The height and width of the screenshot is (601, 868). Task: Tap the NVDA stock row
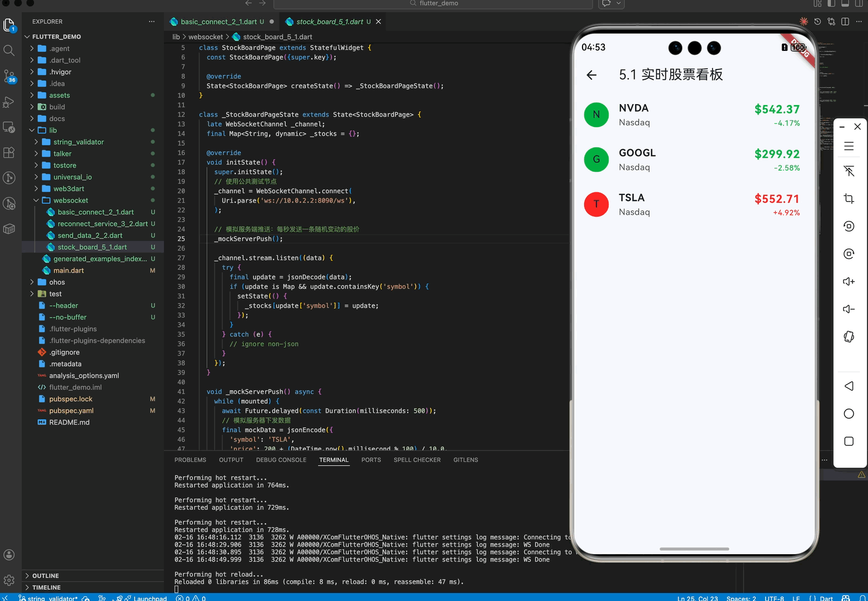694,115
